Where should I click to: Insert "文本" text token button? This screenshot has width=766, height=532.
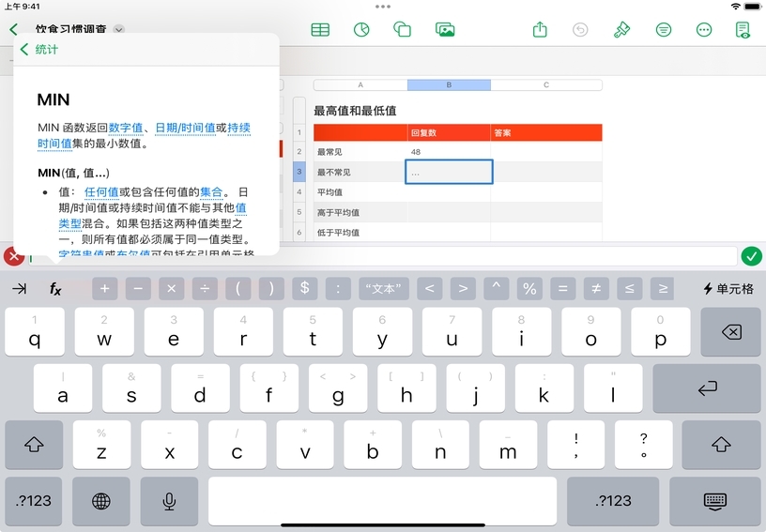[384, 289]
